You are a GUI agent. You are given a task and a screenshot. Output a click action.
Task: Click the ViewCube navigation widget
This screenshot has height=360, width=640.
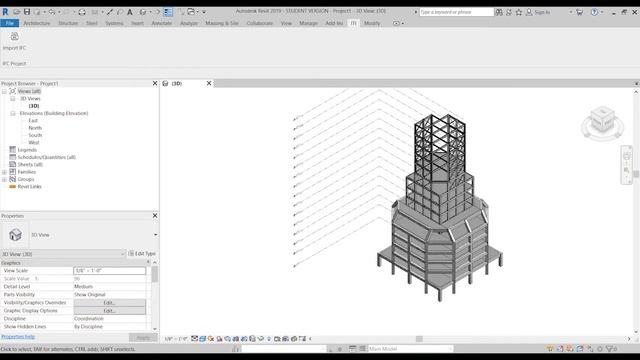click(x=602, y=122)
